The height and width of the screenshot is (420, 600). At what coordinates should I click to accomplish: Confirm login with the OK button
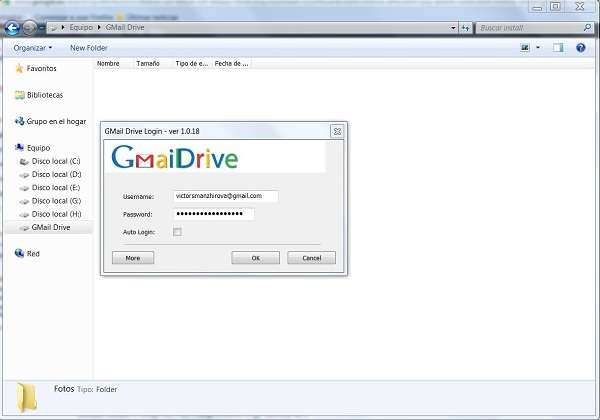click(256, 258)
